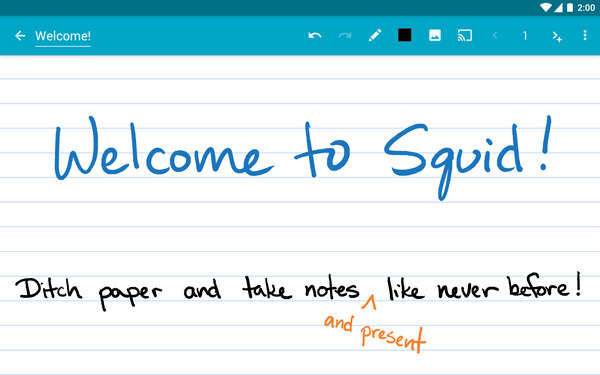
Task: Add next page with plus chevron
Action: point(557,36)
